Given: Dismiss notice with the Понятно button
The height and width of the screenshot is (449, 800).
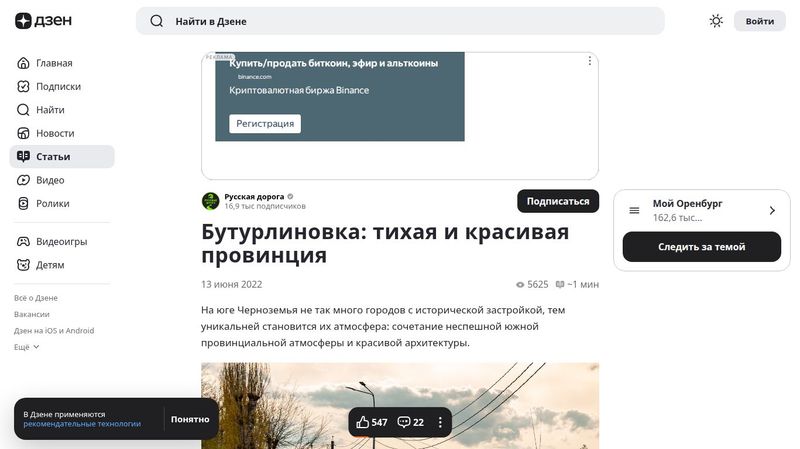Looking at the screenshot, I should pos(190,419).
